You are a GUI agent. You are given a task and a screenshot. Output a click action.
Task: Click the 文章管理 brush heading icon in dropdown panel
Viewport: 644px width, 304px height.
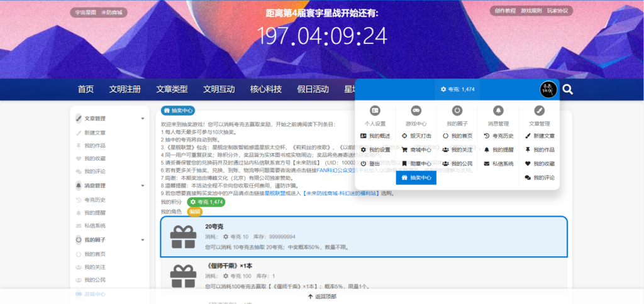(539, 111)
